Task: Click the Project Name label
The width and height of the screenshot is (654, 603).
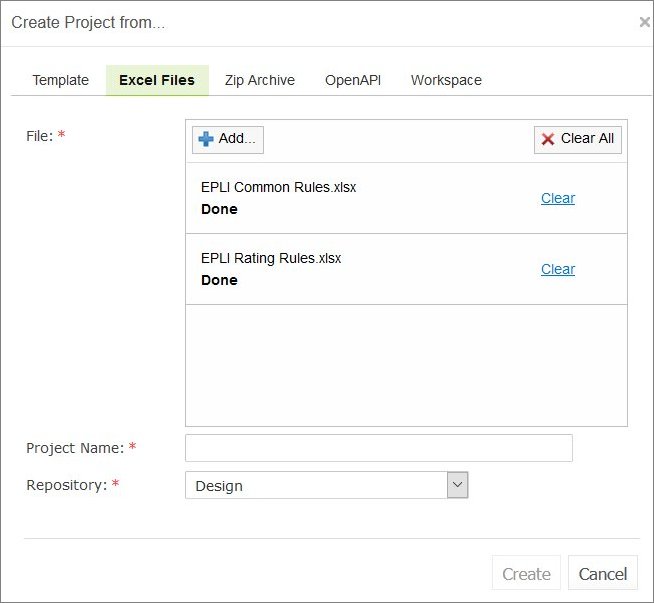Action: [x=75, y=448]
